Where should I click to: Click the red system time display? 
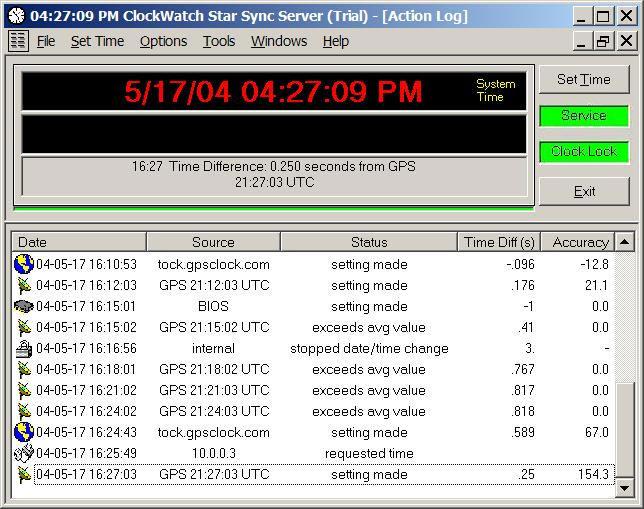point(273,91)
